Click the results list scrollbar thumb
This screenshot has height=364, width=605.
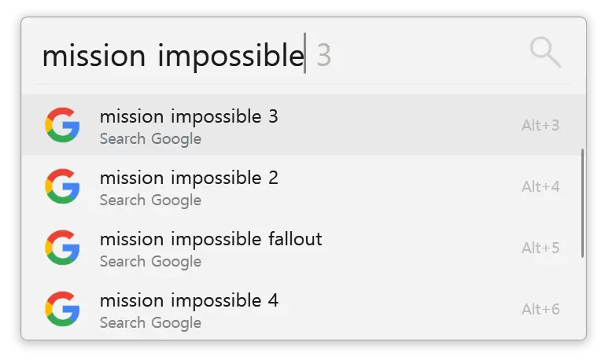pos(583,203)
